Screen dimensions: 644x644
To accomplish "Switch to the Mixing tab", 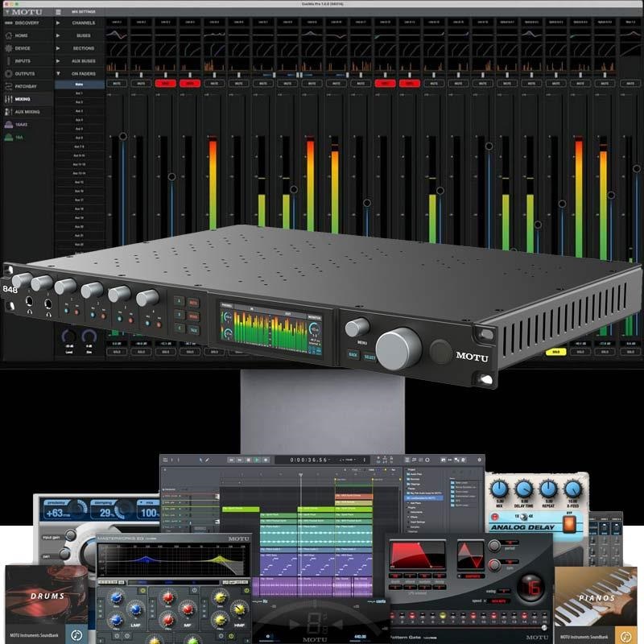I will point(23,99).
